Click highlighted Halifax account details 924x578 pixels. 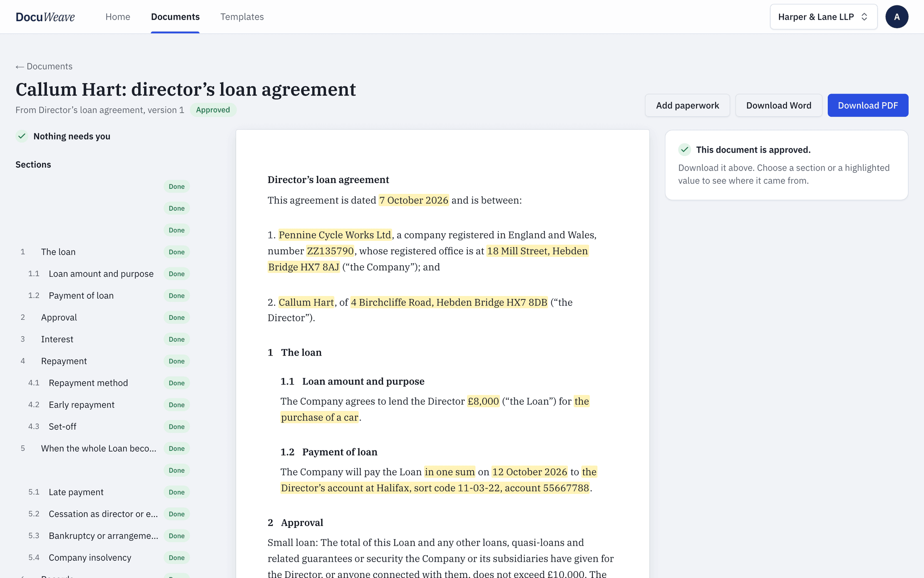435,488
